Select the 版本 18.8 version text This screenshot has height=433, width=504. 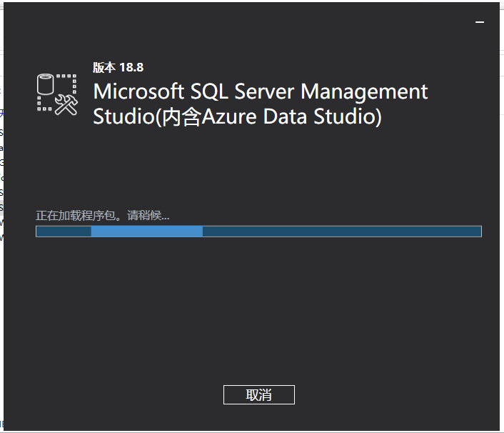coord(119,68)
